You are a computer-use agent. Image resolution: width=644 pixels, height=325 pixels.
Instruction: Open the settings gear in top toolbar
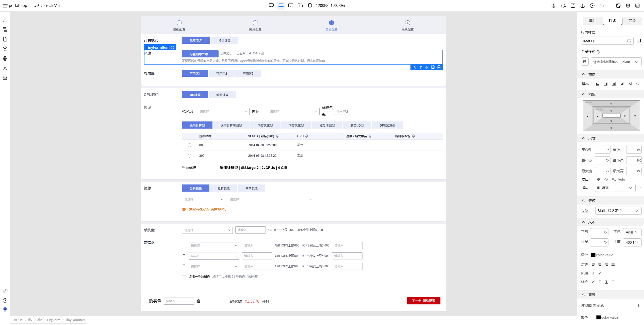[x=628, y=6]
